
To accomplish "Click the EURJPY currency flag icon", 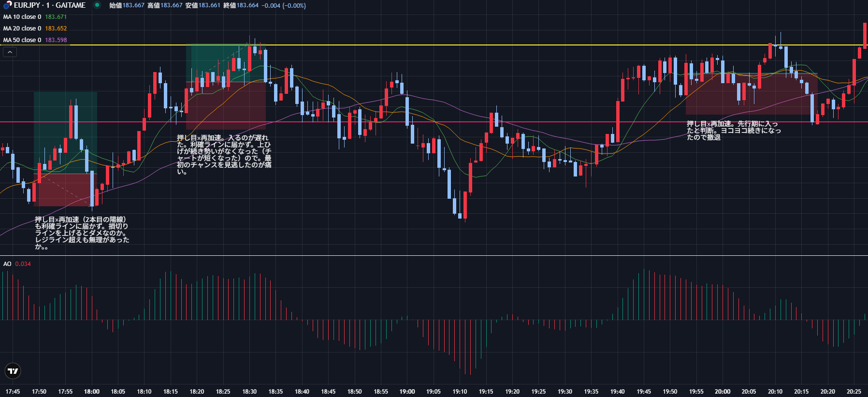I will coord(7,5).
